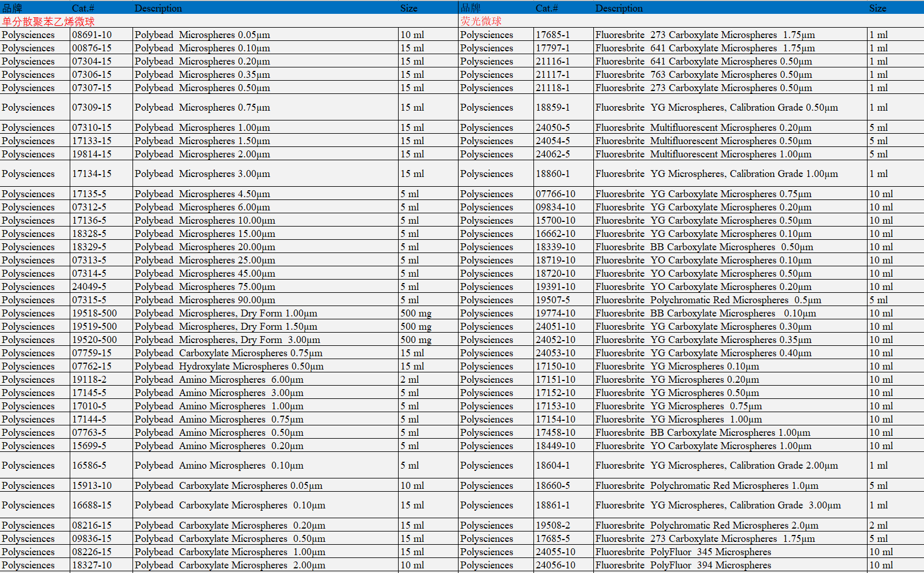Click the red 单分散聚苯乙烯微球 section heading
The image size is (924, 573).
(48, 21)
